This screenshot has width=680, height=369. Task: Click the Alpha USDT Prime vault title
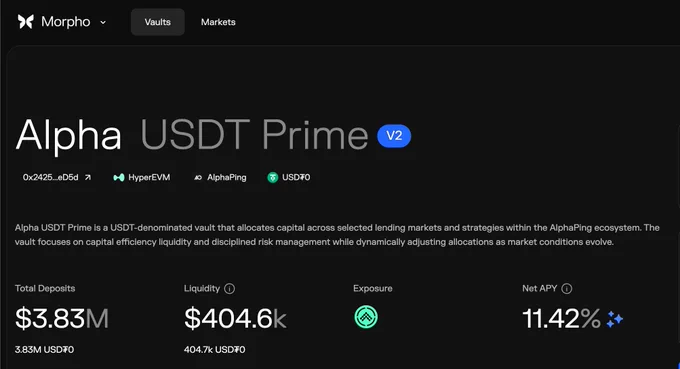(x=192, y=135)
